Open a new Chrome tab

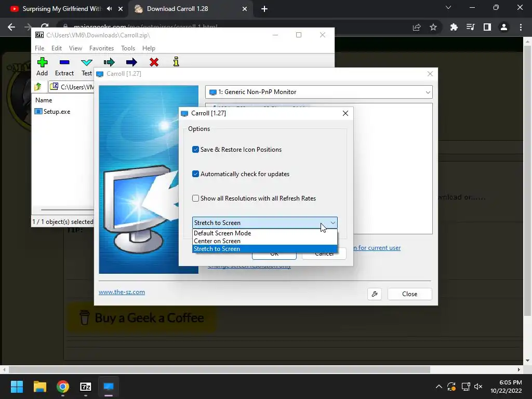264,9
